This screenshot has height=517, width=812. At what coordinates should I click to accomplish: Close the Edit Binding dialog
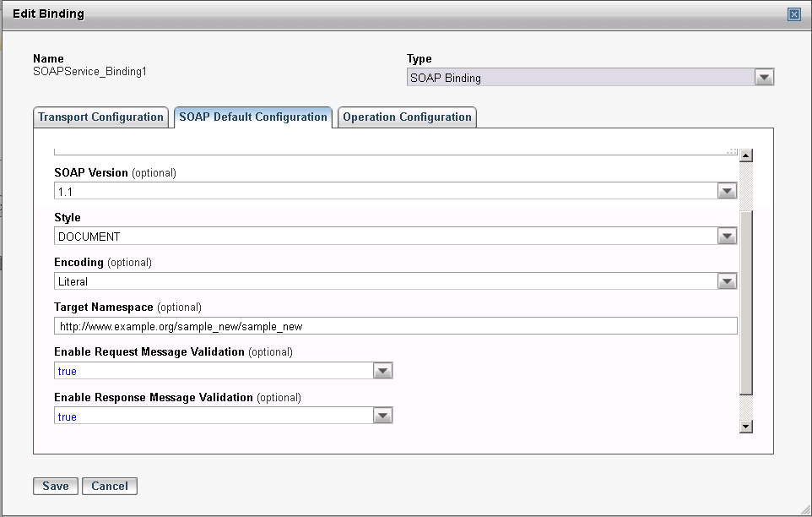click(793, 14)
